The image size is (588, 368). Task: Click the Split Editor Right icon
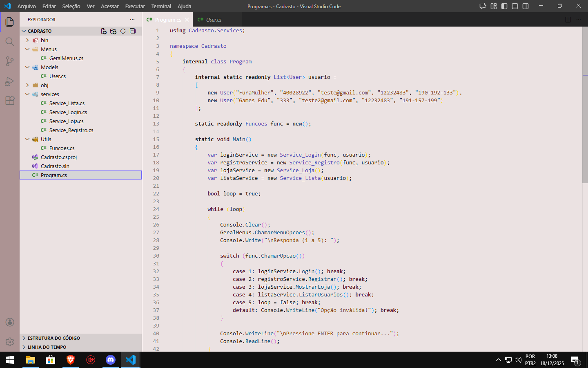(x=568, y=20)
